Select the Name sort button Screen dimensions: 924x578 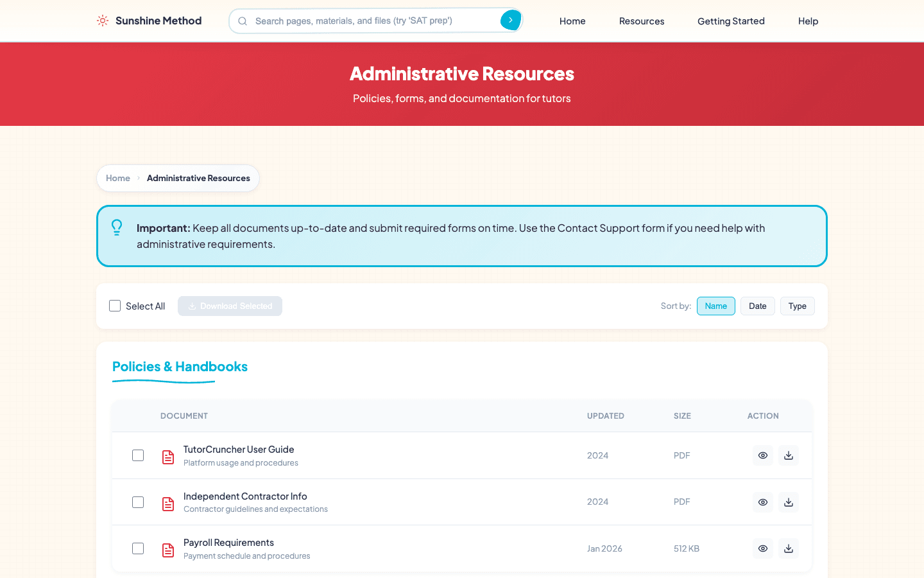pyautogui.click(x=715, y=306)
